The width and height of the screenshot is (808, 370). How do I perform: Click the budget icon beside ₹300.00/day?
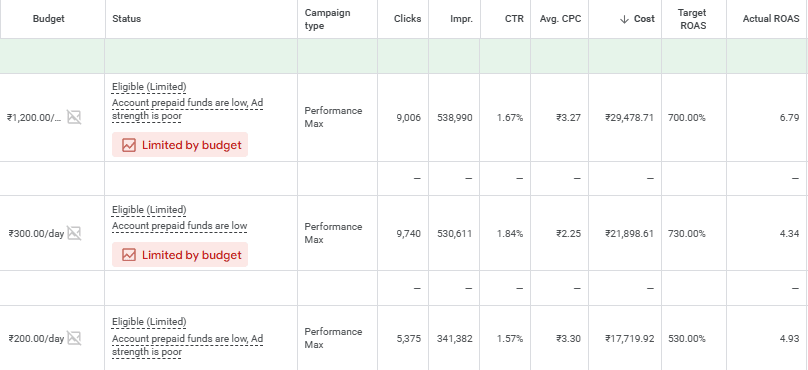(x=74, y=233)
